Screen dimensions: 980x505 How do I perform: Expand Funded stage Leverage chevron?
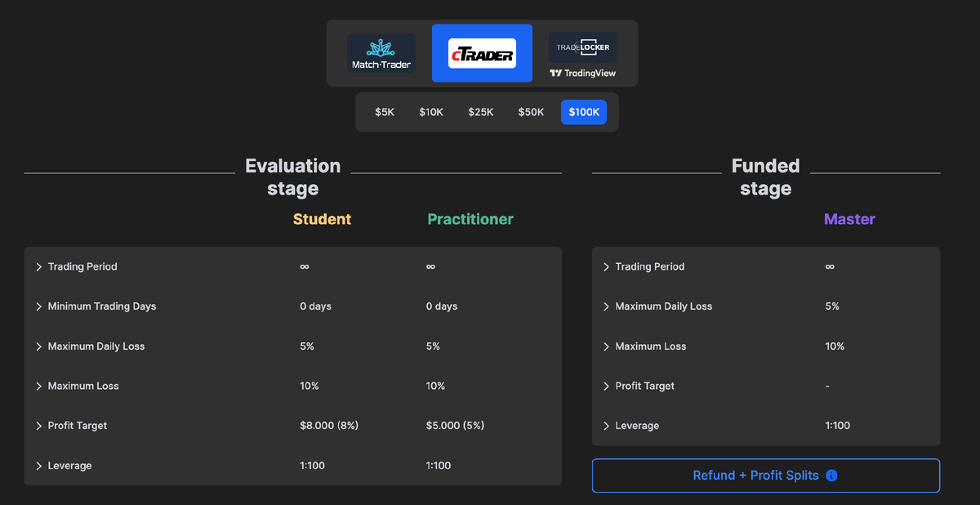click(606, 427)
